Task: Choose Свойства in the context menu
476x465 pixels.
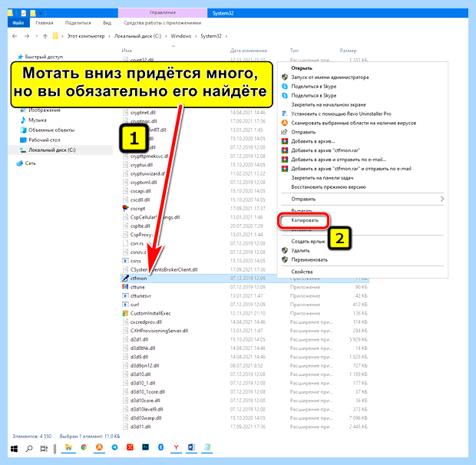Action: click(302, 272)
